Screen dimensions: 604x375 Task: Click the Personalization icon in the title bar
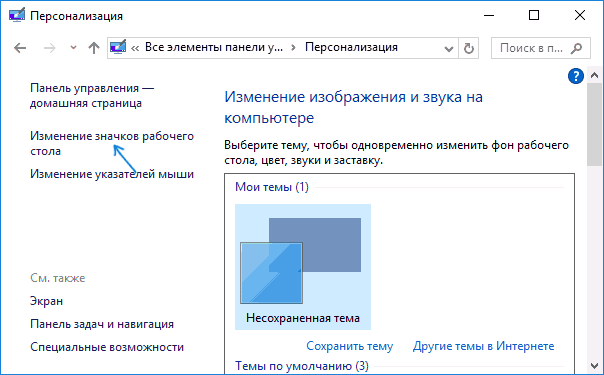17,15
